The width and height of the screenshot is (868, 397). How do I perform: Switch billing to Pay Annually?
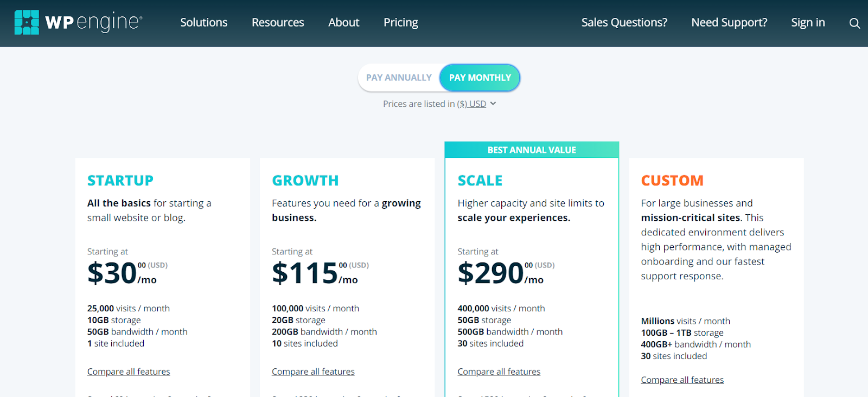[399, 78]
